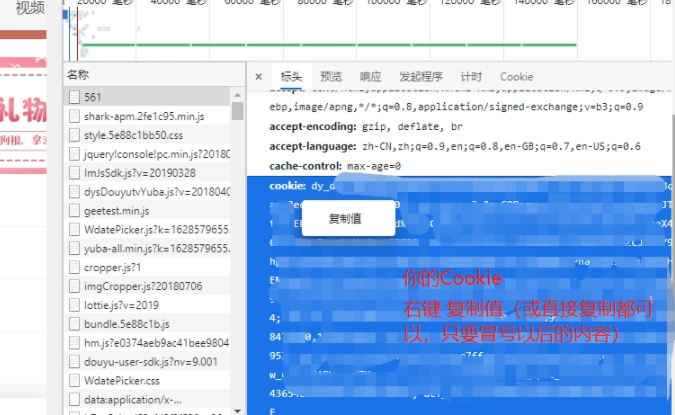675x415 pixels.
Task: Choose 复制值 in the context menu
Action: [x=348, y=218]
